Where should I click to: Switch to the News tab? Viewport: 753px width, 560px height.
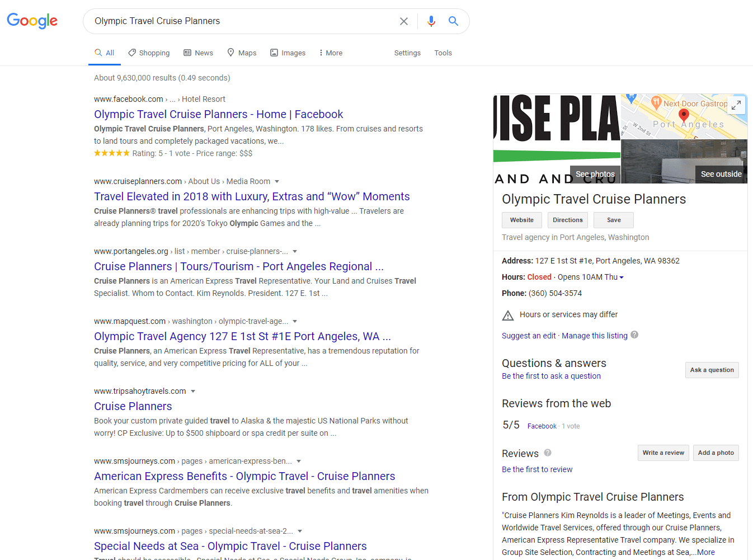click(198, 53)
